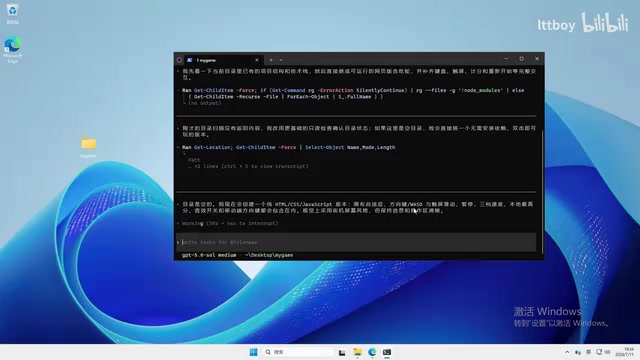Click the '+2 lines (ctrl + t to view transcript)' line
The height and width of the screenshot is (360, 640).
(248, 166)
